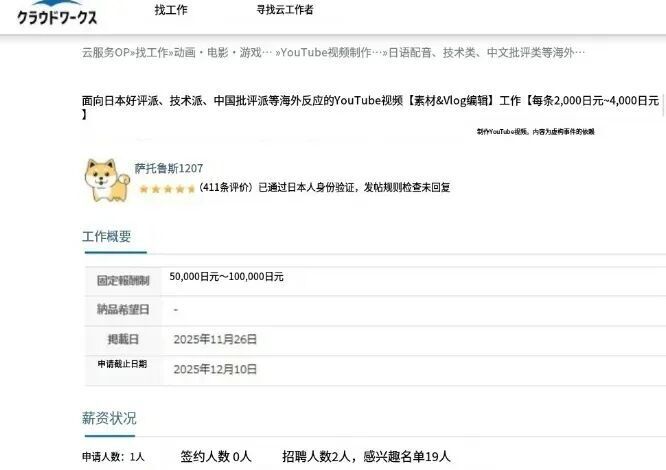This screenshot has height=470, width=666.
Task: Click the five-star rating icons
Action: (167, 189)
